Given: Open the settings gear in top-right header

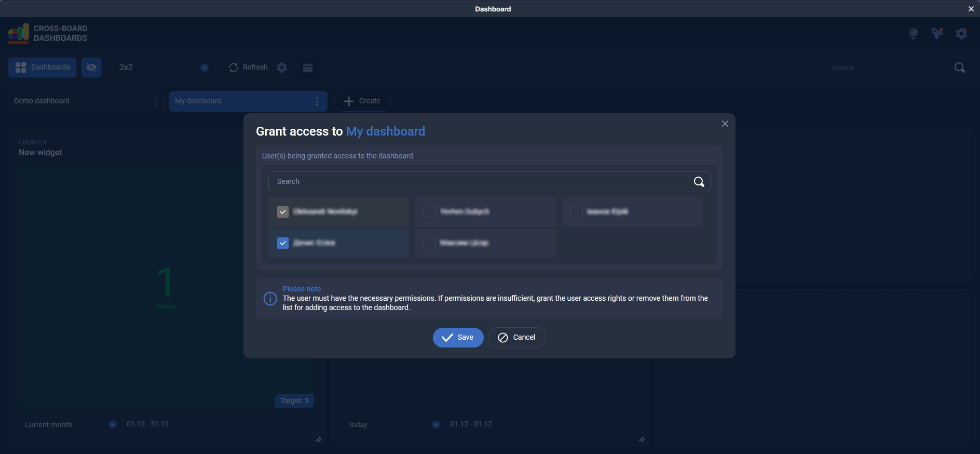Looking at the screenshot, I should click(x=961, y=34).
